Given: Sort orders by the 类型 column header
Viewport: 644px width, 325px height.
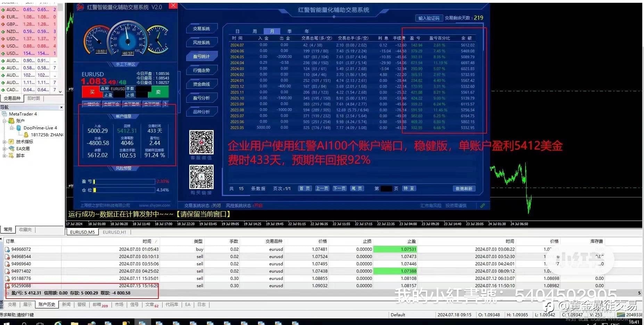Looking at the screenshot, I should coord(198,241).
